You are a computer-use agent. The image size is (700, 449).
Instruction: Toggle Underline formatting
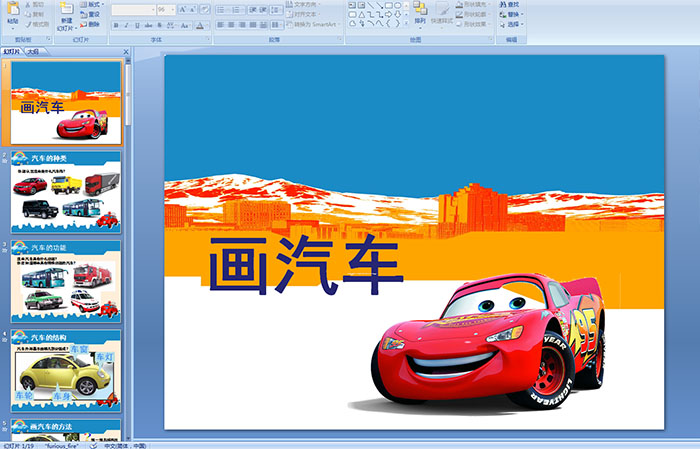[x=137, y=25]
